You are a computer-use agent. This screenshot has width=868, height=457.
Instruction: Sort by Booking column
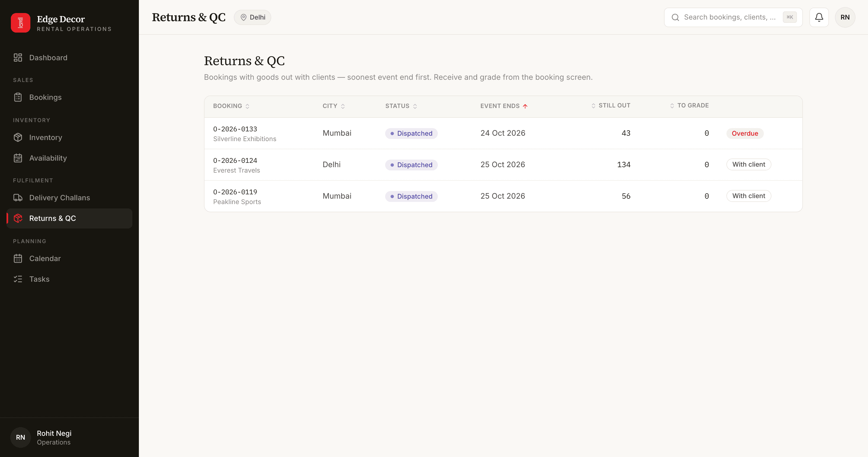(x=231, y=106)
